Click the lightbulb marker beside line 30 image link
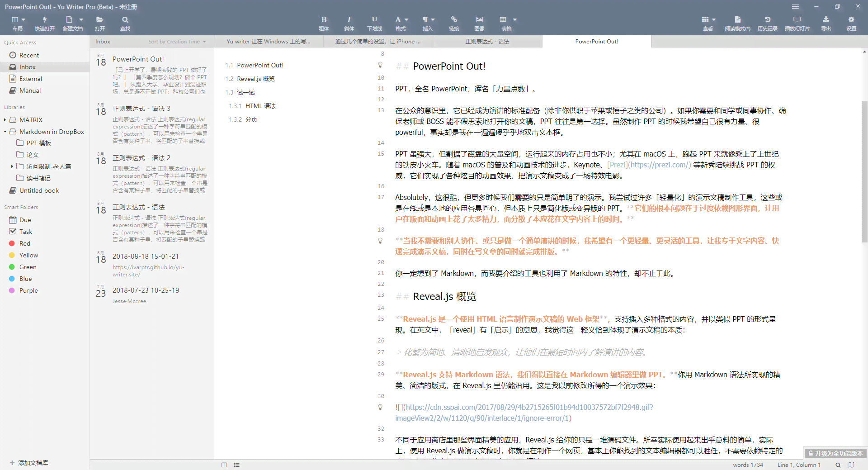 [381, 407]
